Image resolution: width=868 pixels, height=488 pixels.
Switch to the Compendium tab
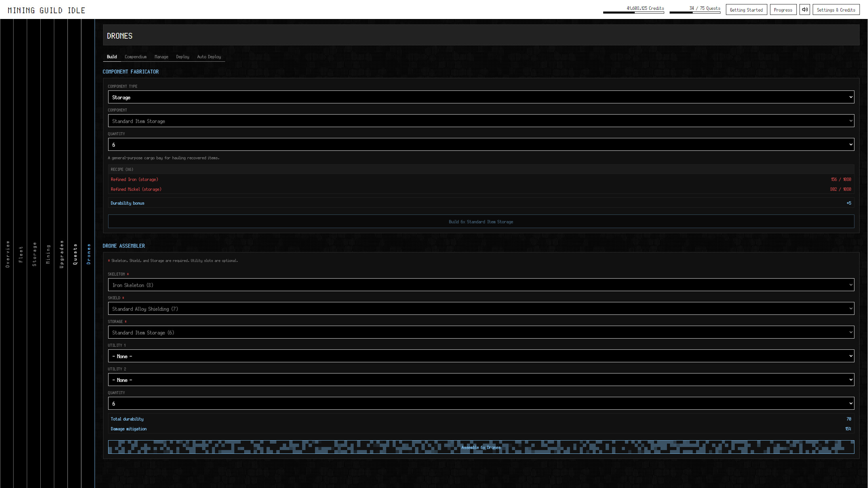[x=136, y=57]
